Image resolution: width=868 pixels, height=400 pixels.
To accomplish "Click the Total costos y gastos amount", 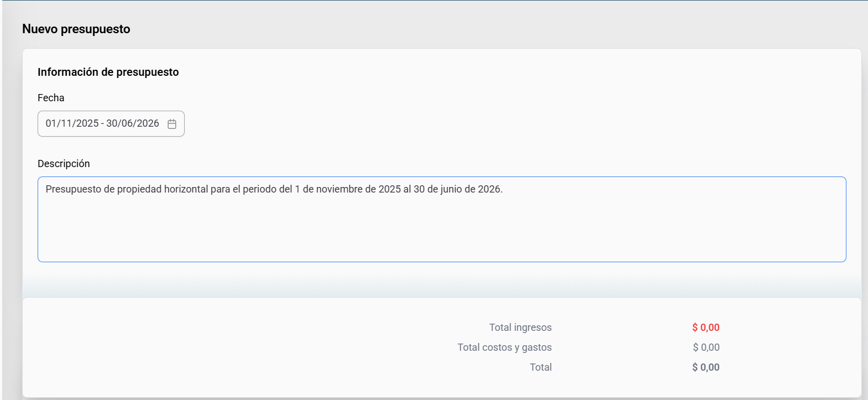I will (x=706, y=347).
